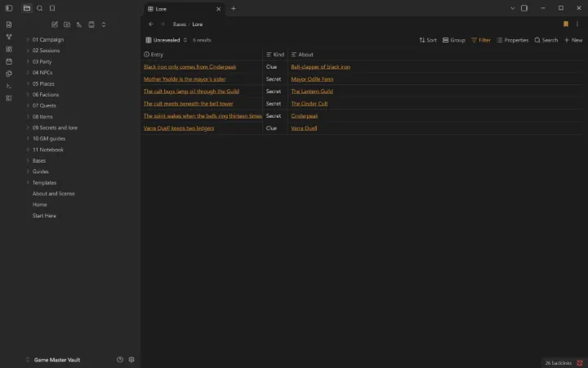Go back with navigation arrow
Viewport: 588px width, 368px height.
[x=151, y=24]
